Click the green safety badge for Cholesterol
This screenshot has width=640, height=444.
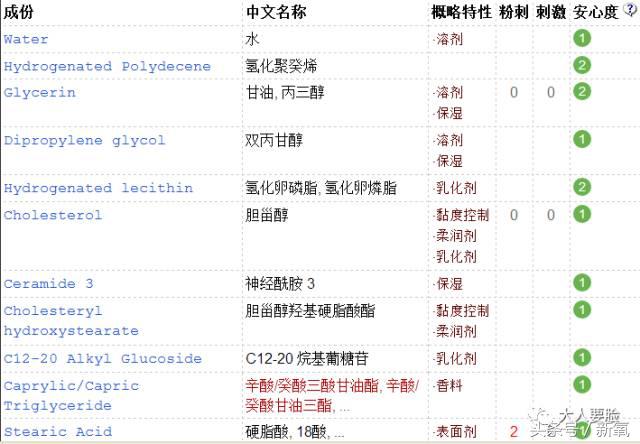coord(582,214)
